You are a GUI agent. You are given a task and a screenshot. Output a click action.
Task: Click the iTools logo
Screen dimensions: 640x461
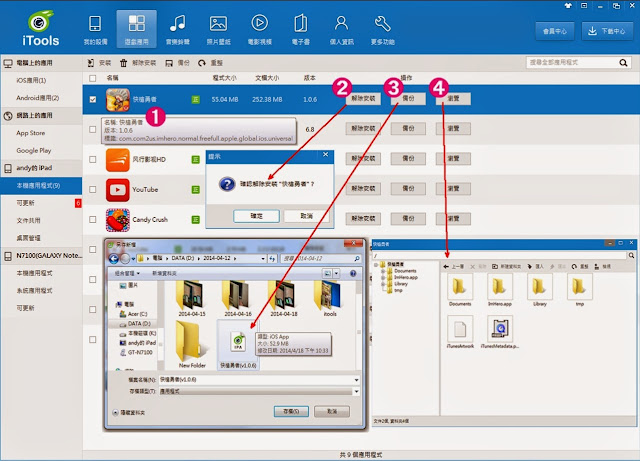[x=40, y=28]
